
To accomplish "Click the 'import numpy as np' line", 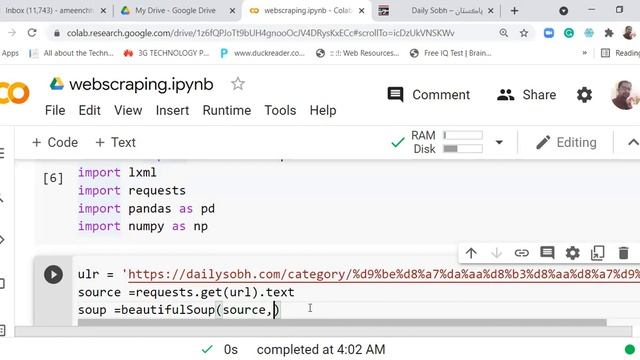I will (143, 227).
